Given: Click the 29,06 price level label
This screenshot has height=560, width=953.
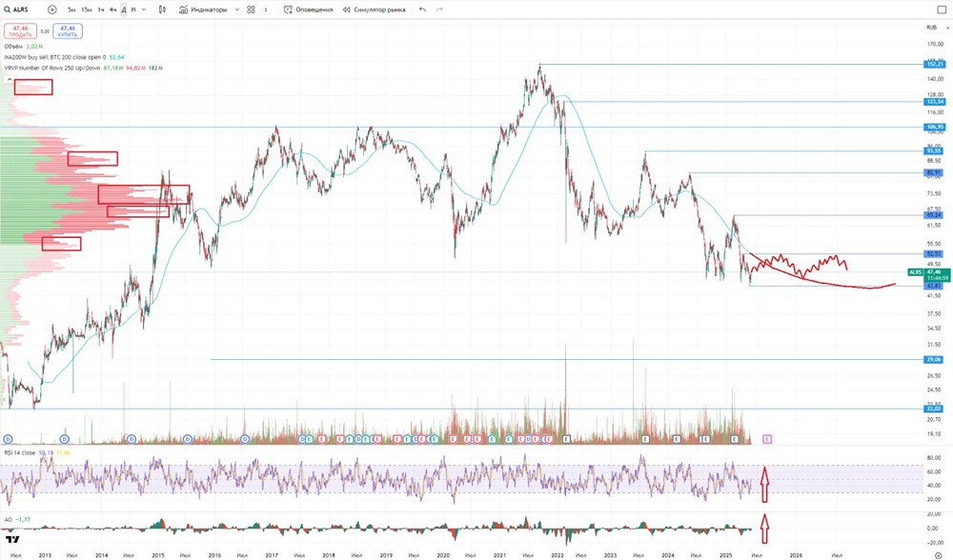Looking at the screenshot, I should [934, 360].
